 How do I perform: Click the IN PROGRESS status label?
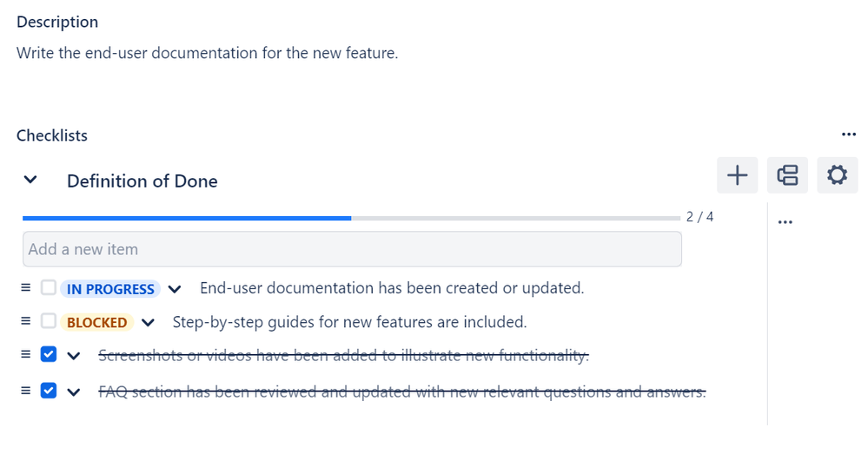pos(110,289)
